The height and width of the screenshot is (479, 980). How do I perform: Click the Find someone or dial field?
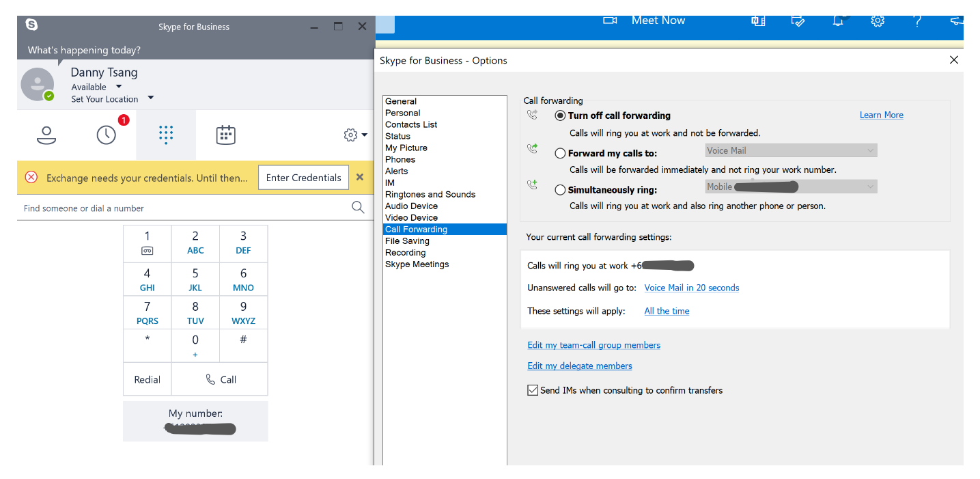point(184,208)
